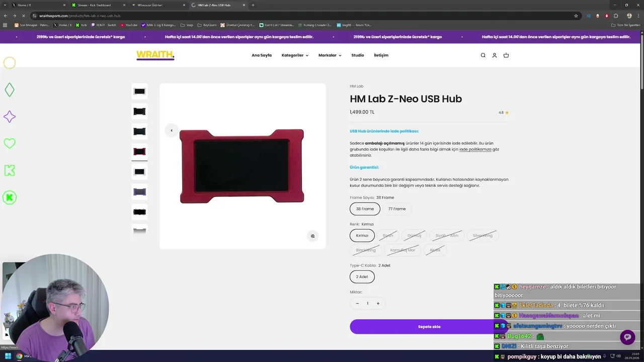Image resolution: width=644 pixels, height=362 pixels.
Task: Choose the Kamuflaj Mor color option
Action: [x=403, y=250]
